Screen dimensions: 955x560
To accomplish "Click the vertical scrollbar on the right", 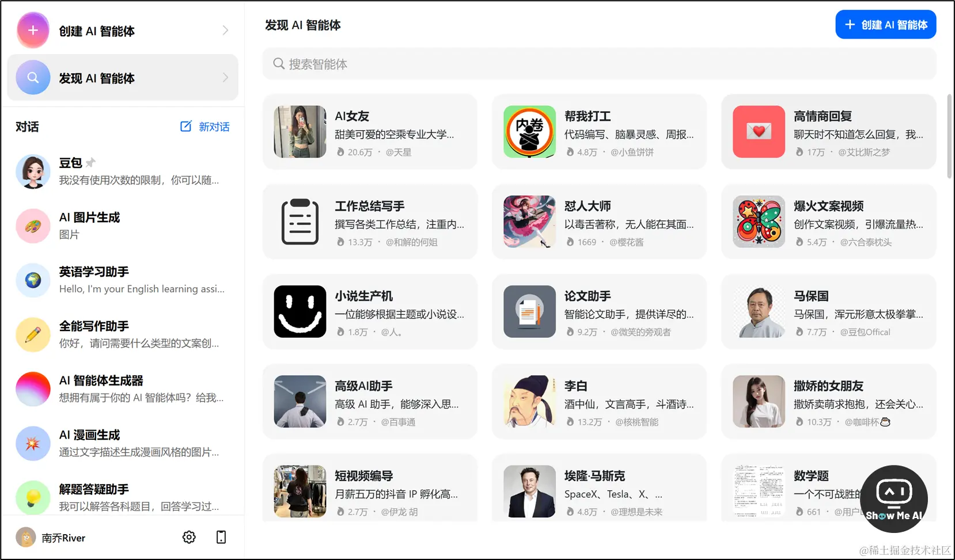I will tap(949, 136).
